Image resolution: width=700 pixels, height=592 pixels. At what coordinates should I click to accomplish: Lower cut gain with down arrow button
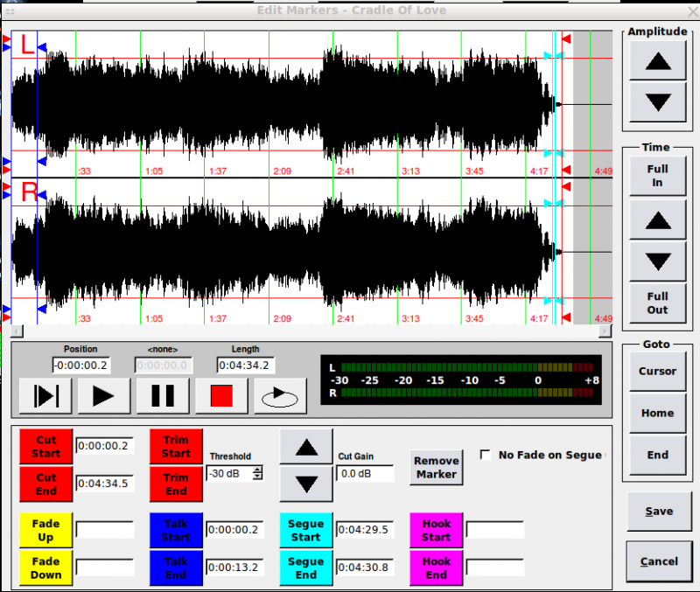306,484
